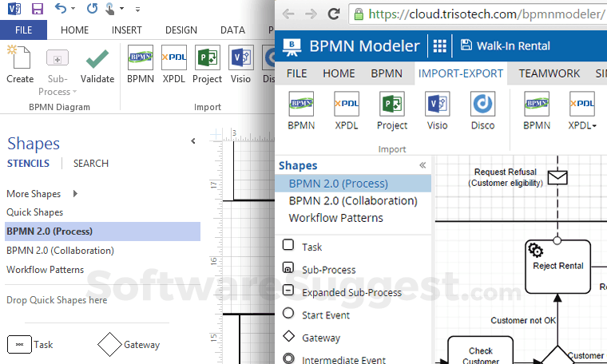Open the apps grid launcher in BPMN Modeler
This screenshot has height=364, width=607.
click(440, 45)
